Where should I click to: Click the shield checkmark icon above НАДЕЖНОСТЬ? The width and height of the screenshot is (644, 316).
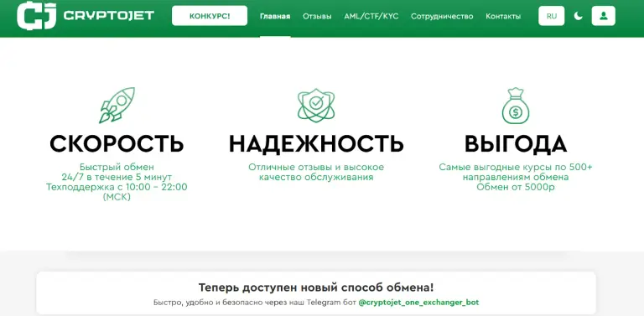(x=316, y=105)
